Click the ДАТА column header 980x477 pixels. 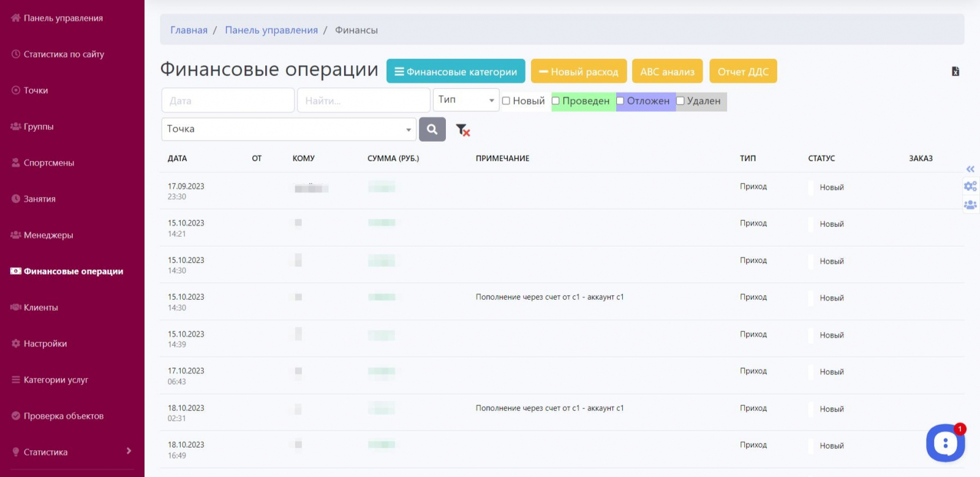(177, 158)
